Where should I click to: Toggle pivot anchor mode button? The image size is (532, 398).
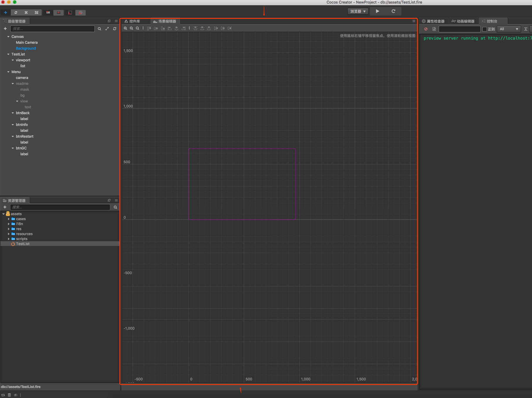[x=48, y=13]
